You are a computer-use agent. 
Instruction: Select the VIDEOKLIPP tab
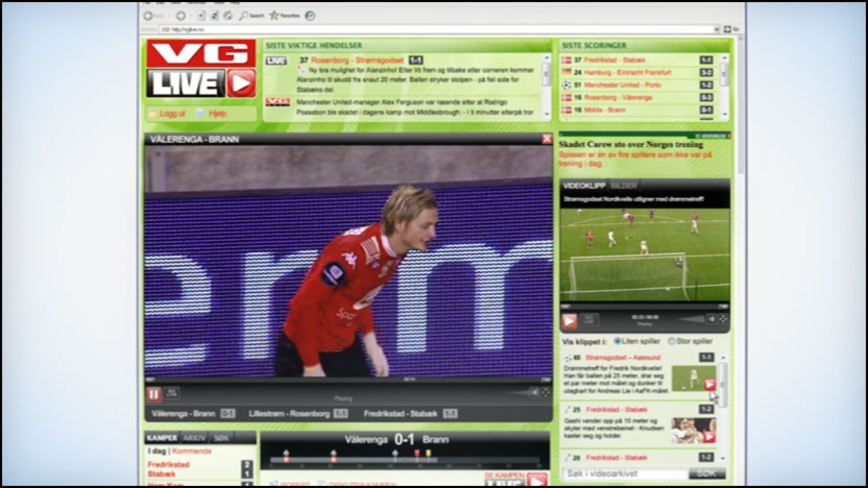pos(584,186)
